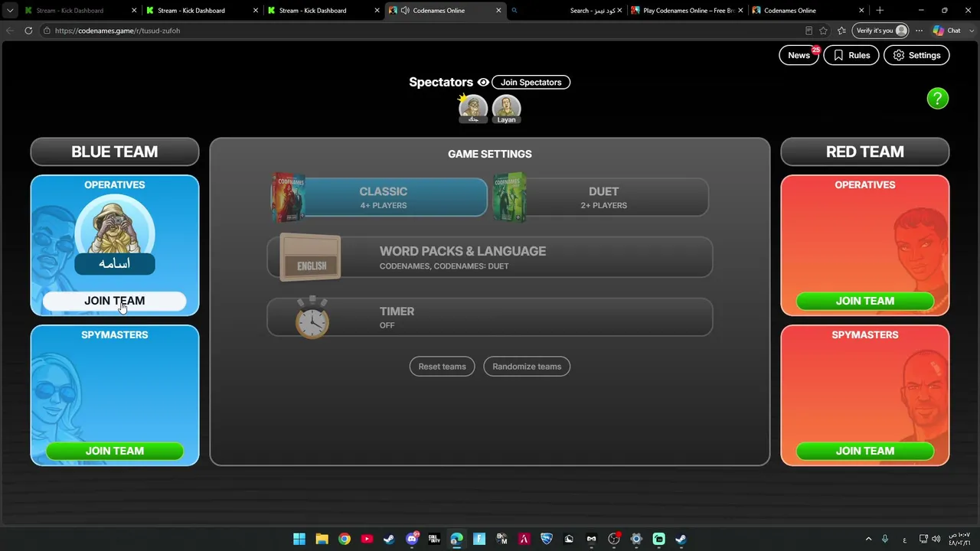Open the blue-gear settings app in taskbar
The height and width of the screenshot is (551, 980).
[636, 539]
